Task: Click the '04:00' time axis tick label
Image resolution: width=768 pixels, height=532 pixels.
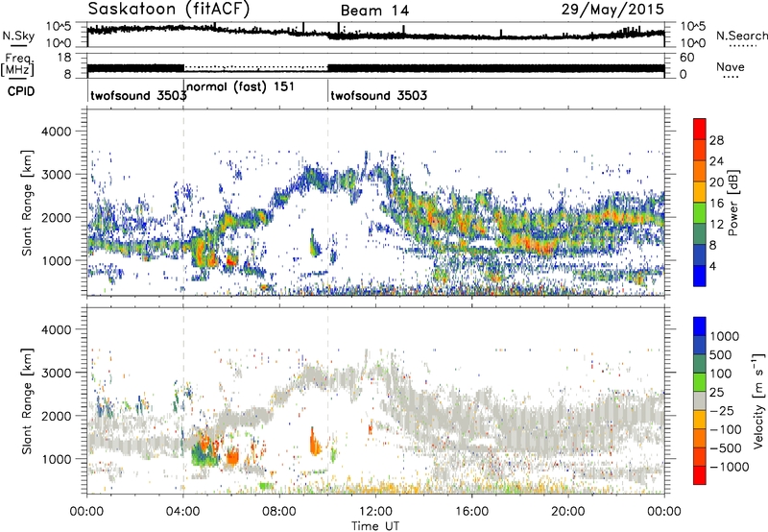Action: click(x=182, y=511)
